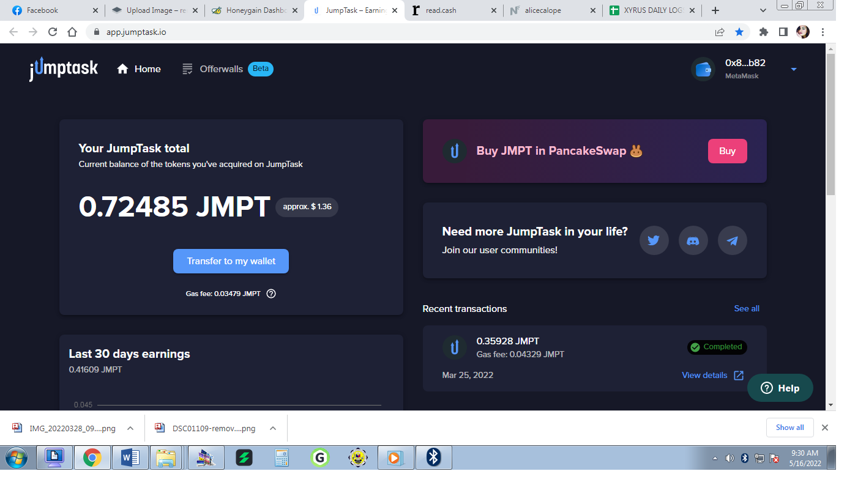The height and width of the screenshot is (504, 847).
Task: Select the 0.35928 JMPT transaction amount
Action: (x=508, y=341)
